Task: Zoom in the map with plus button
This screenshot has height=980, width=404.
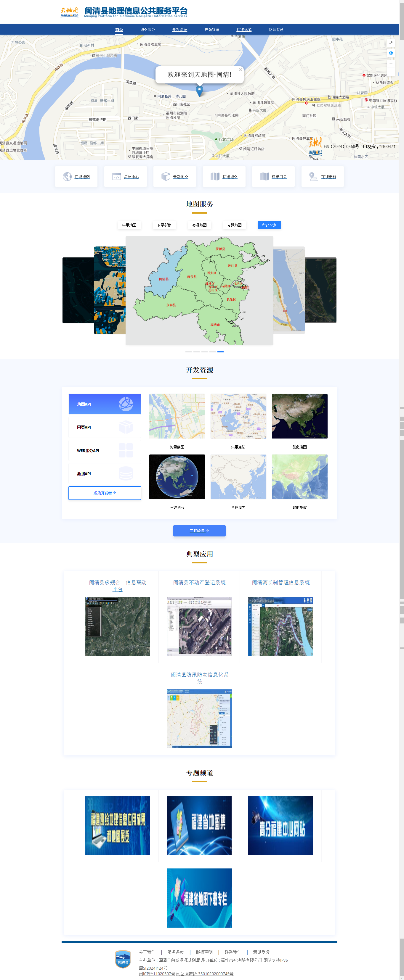Action: 391,64
